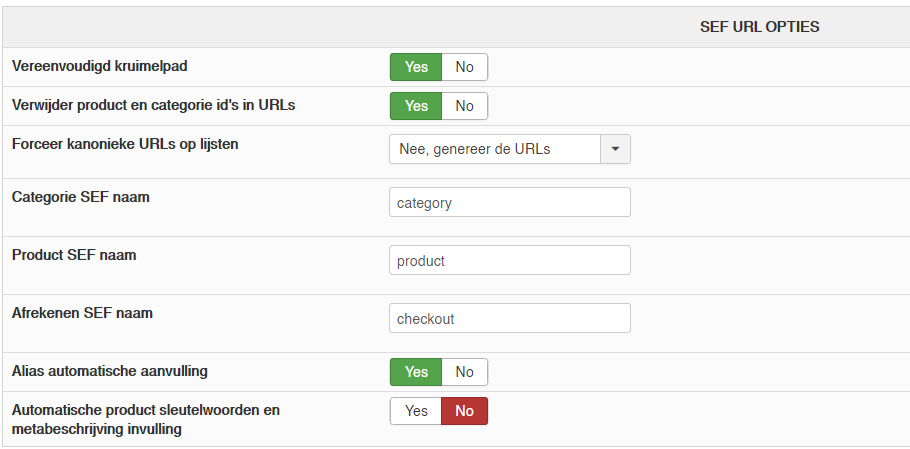Click the 'Categorie SEF naam' label
Image resolution: width=910 pixels, height=449 pixels.
tap(81, 197)
